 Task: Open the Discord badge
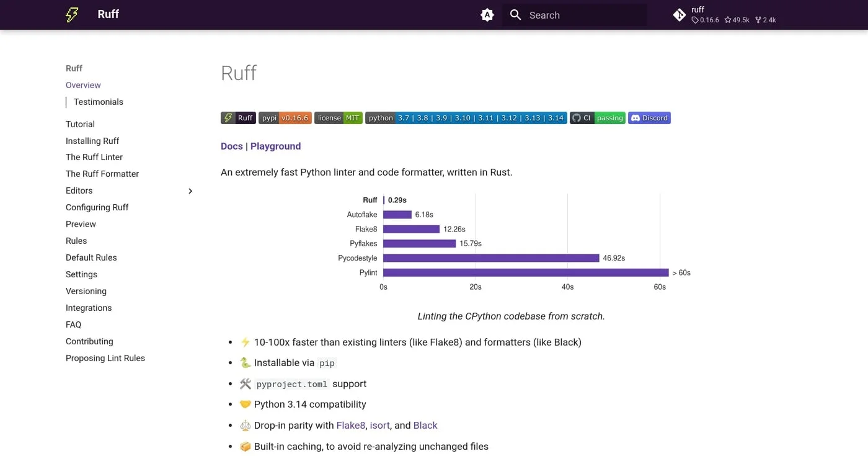pyautogui.click(x=649, y=118)
